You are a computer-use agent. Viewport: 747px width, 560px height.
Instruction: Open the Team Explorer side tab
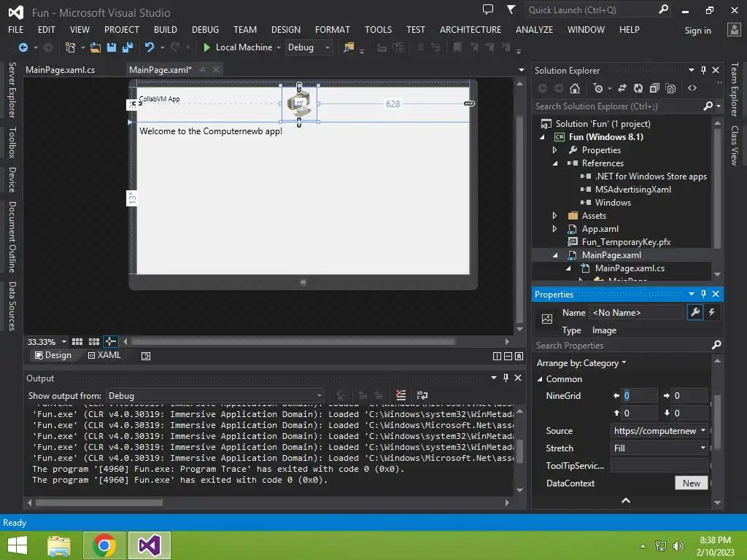point(735,90)
